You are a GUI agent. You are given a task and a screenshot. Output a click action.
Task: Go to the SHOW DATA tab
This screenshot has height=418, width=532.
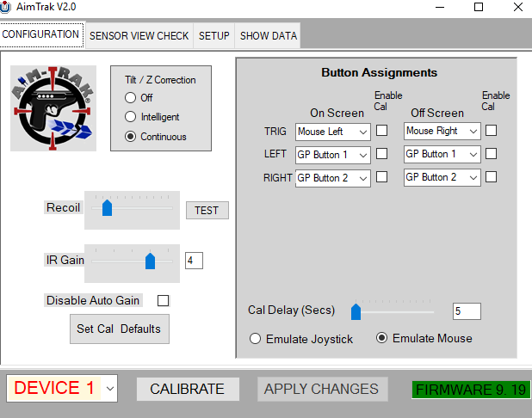[268, 35]
